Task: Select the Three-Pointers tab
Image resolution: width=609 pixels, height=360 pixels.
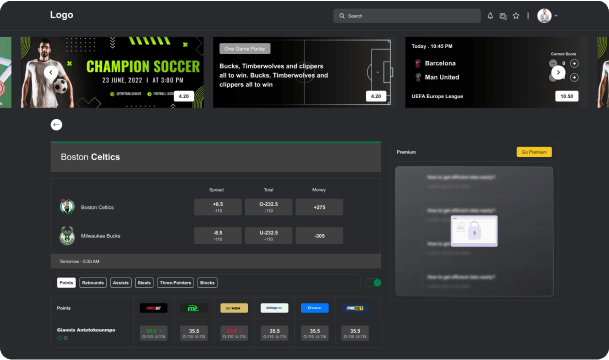Action: 175,283
